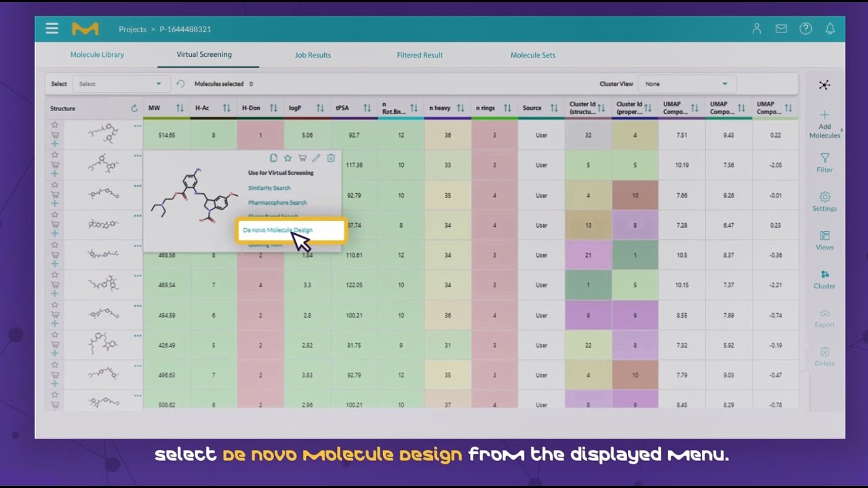This screenshot has height=488, width=868.
Task: Open Cluster in the right sidebar
Action: tap(825, 279)
